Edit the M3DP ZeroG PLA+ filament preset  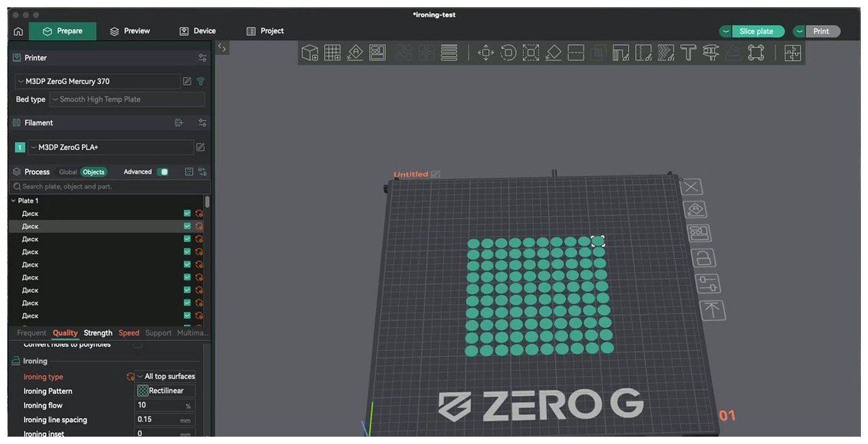(x=201, y=147)
